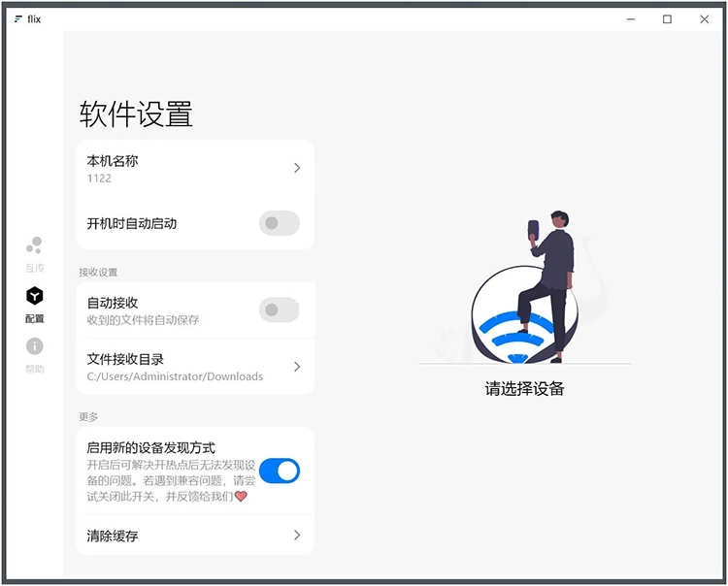The height and width of the screenshot is (586, 728).
Task: Click the 清除缓存 label text
Action: (x=113, y=536)
